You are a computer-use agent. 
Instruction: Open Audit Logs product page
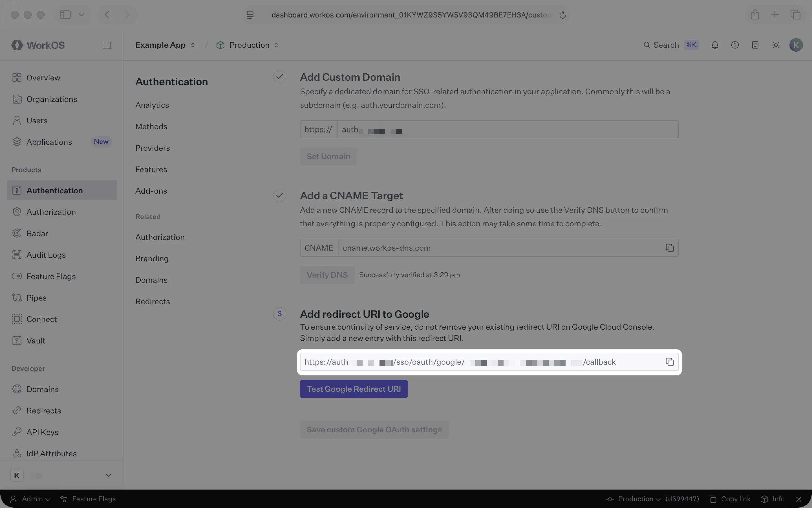[62, 255]
